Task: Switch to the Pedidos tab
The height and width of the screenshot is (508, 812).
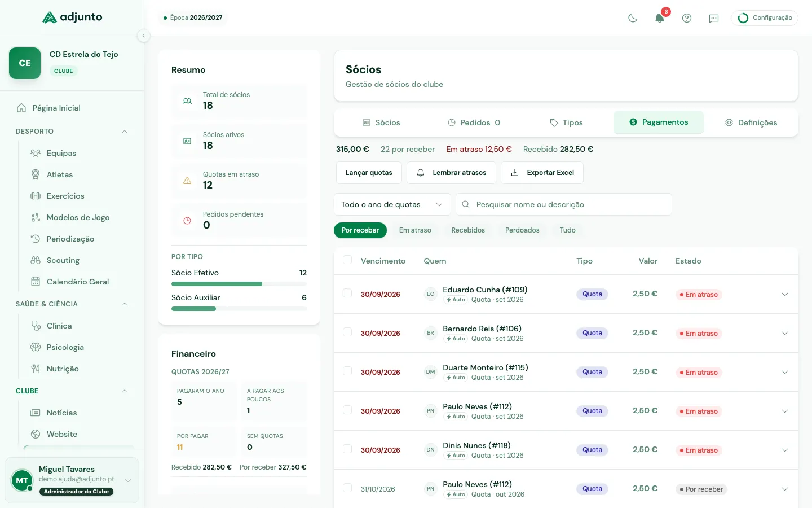Action: pyautogui.click(x=474, y=122)
